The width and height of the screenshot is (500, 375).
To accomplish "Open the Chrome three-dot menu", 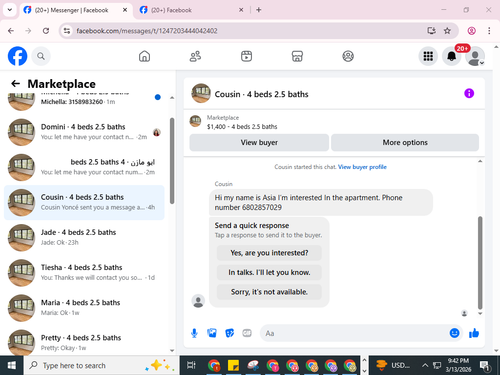I will coord(489,31).
